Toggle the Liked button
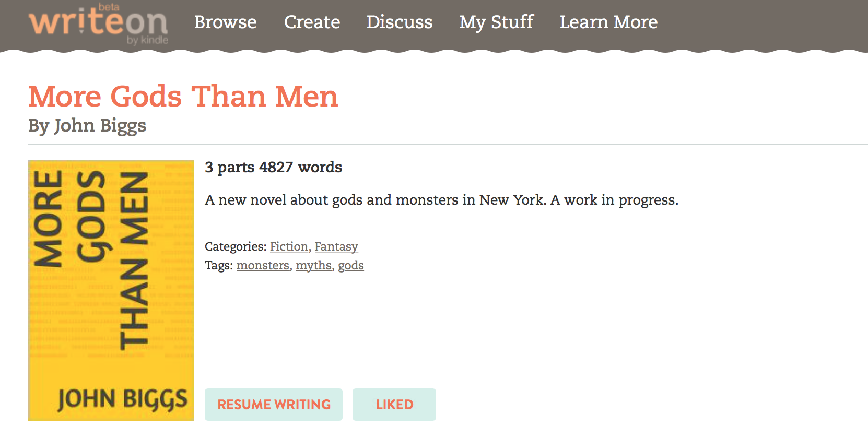 [394, 405]
